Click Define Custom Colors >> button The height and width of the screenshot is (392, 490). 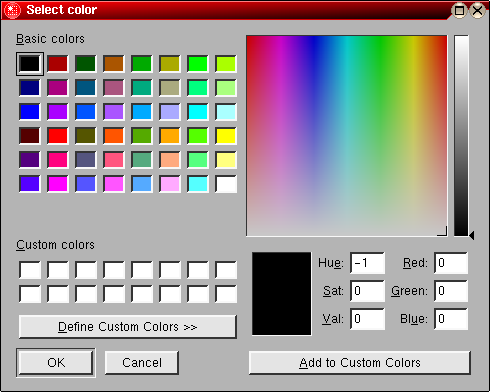(128, 327)
